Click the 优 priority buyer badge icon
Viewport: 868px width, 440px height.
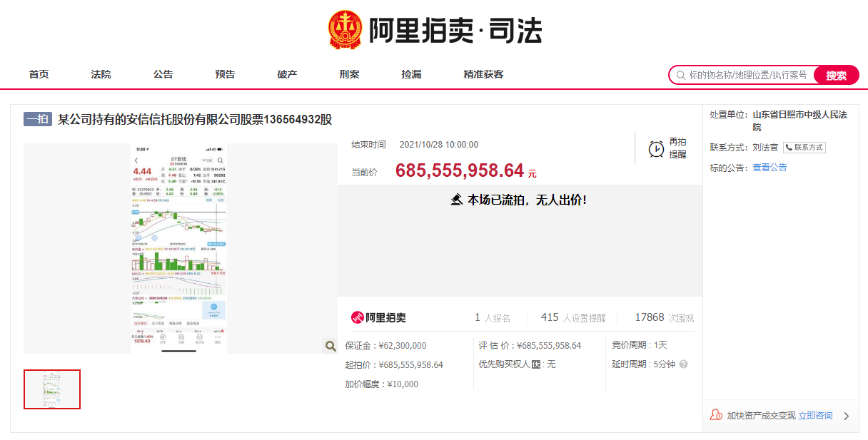536,364
